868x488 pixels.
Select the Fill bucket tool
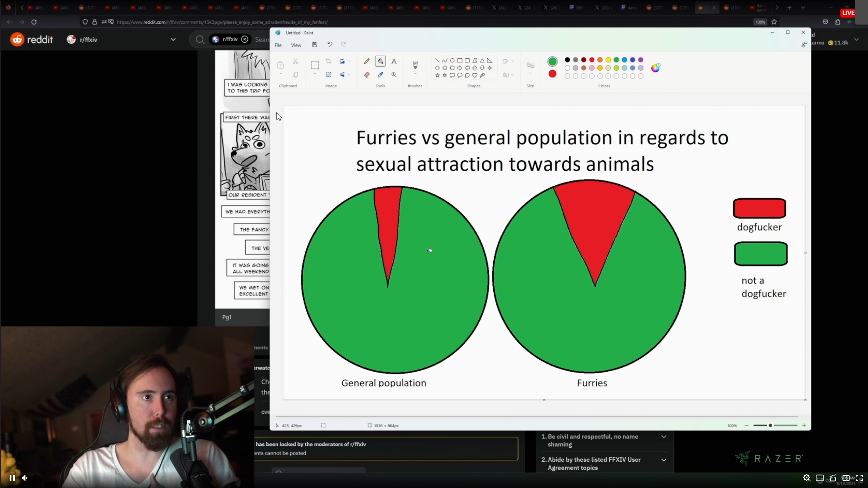pyautogui.click(x=380, y=61)
